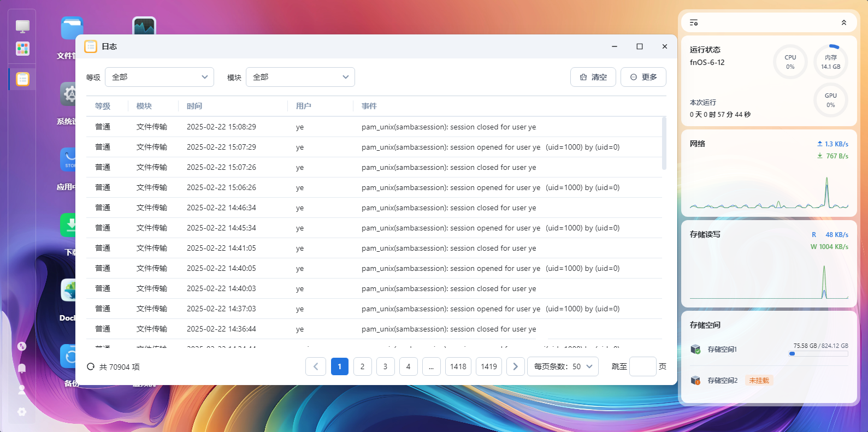This screenshot has height=432, width=868.
Task: Jump to last page 1419
Action: coord(489,366)
